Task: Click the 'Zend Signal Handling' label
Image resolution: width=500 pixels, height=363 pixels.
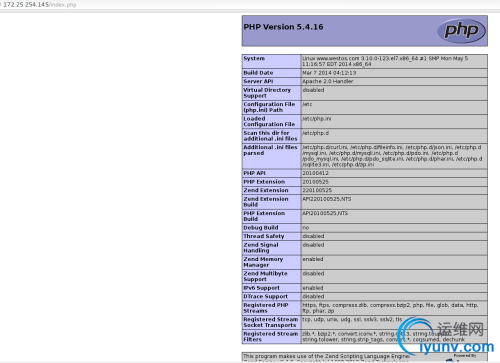Action: [261, 248]
